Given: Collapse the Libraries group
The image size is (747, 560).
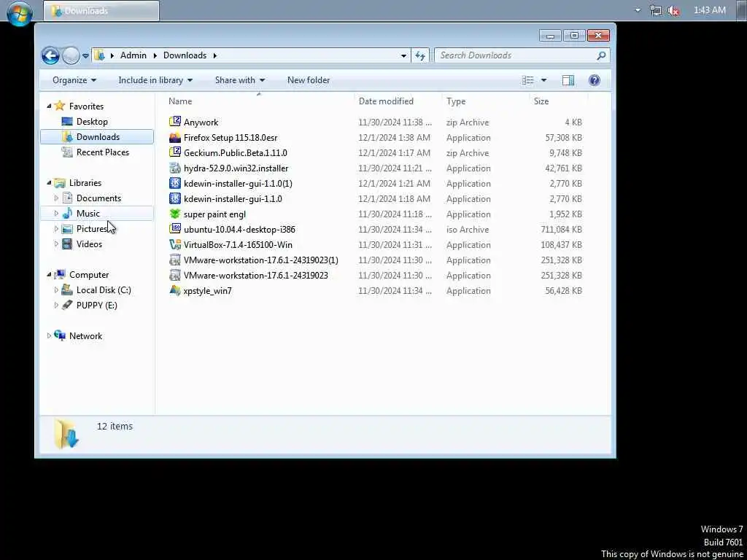Looking at the screenshot, I should pos(49,183).
